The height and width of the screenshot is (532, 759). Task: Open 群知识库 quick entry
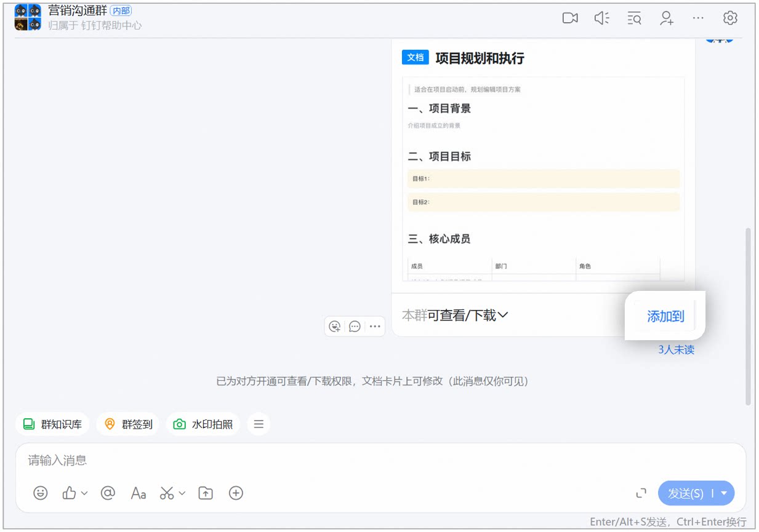tap(52, 424)
